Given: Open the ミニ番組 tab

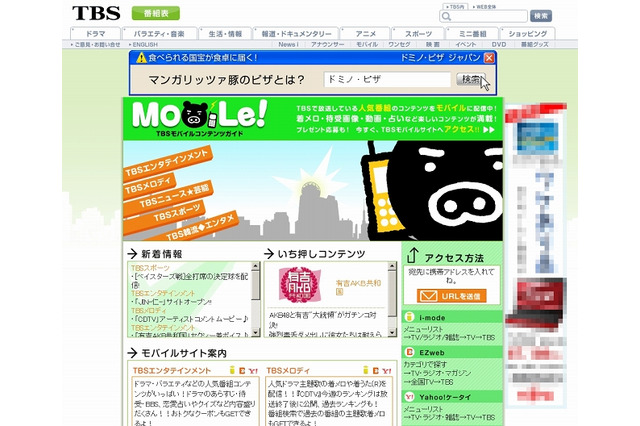Looking at the screenshot, I should point(473,34).
